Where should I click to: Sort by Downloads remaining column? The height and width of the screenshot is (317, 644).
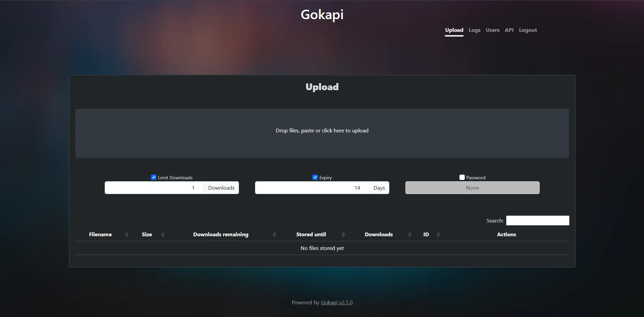point(220,234)
